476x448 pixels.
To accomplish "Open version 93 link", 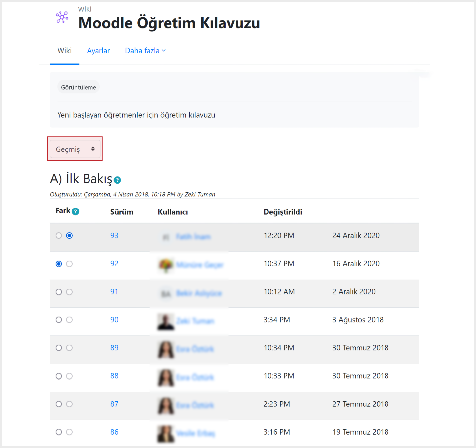I will [114, 235].
